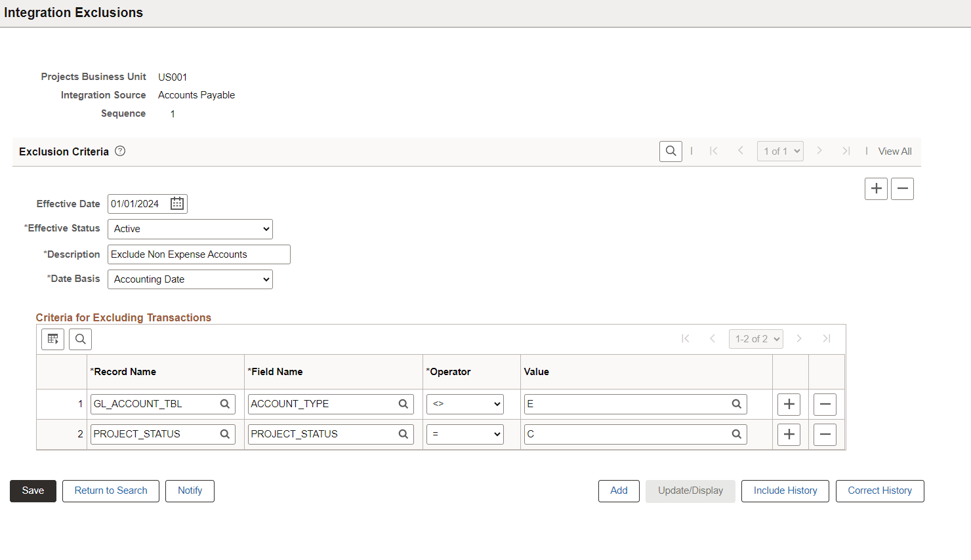Look up Record Name for row 2 PROJECT_STATUS

[x=225, y=434]
